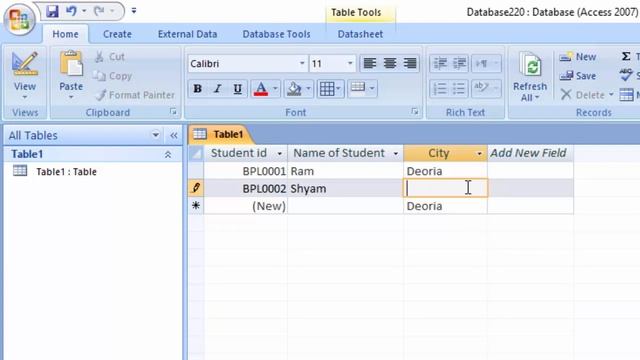This screenshot has height=360, width=640.
Task: Open the Customize Quick Access Toolbar arrow
Action: [x=133, y=11]
